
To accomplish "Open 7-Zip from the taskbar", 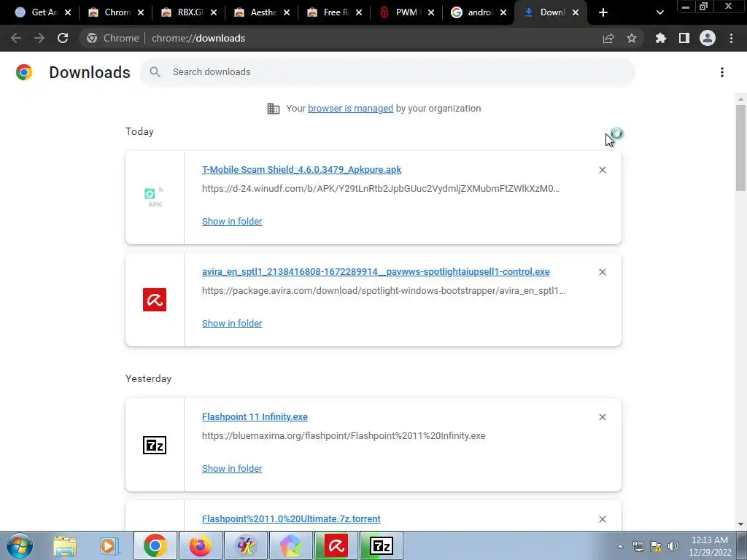I will (382, 545).
